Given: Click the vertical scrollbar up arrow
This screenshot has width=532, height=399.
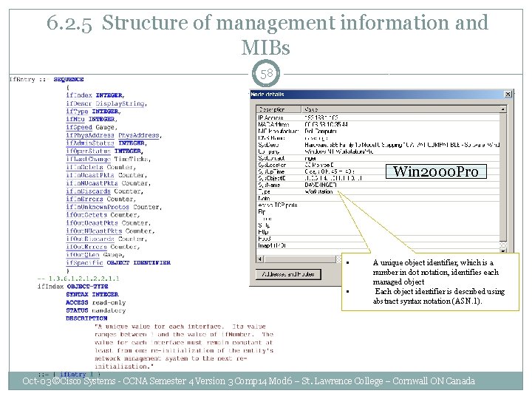Looking at the screenshot, I should click(503, 109).
